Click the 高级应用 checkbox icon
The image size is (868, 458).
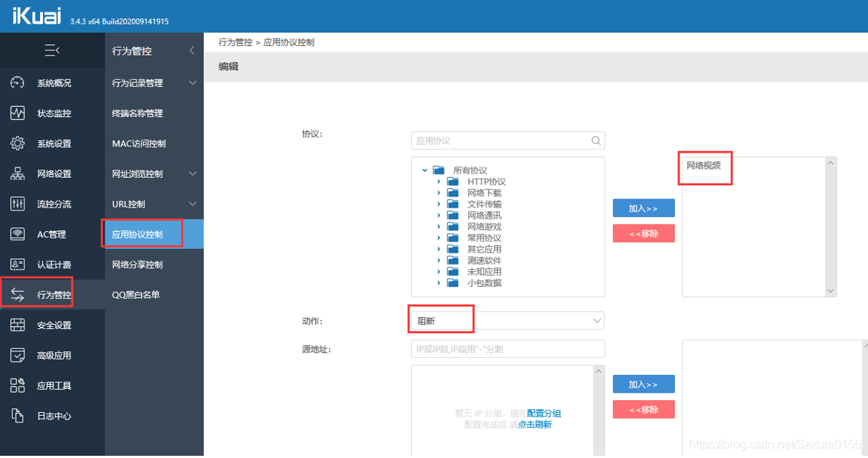click(x=17, y=355)
